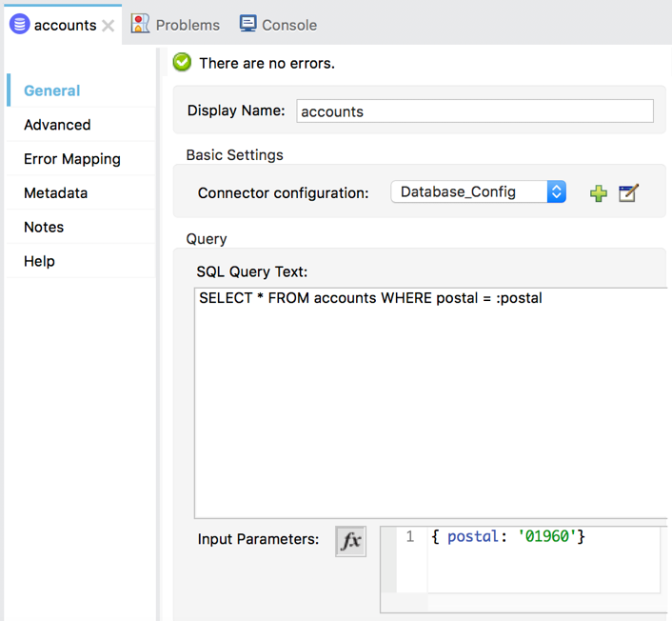672x621 pixels.
Task: Select the accounts database tab
Action: pyautogui.click(x=63, y=25)
